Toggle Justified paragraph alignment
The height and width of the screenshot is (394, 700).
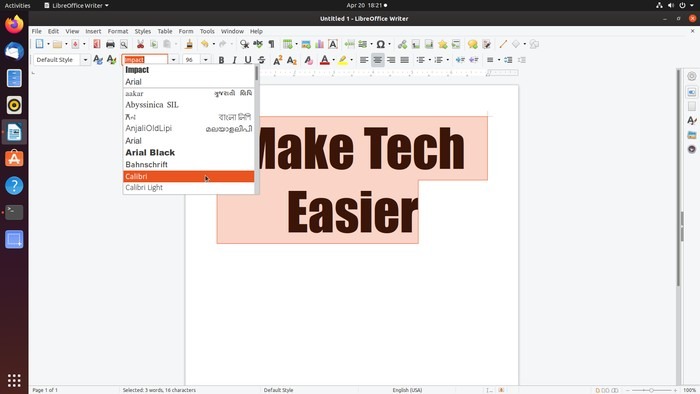[x=404, y=60]
